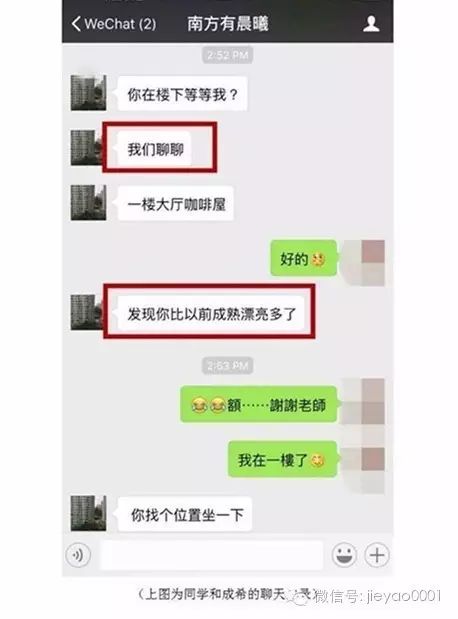
Task: Open the contact profile icon in header
Action: [x=371, y=24]
